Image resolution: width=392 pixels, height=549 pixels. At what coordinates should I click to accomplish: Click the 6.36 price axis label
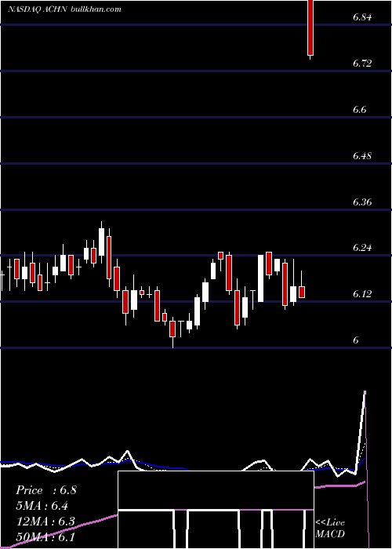point(362,202)
